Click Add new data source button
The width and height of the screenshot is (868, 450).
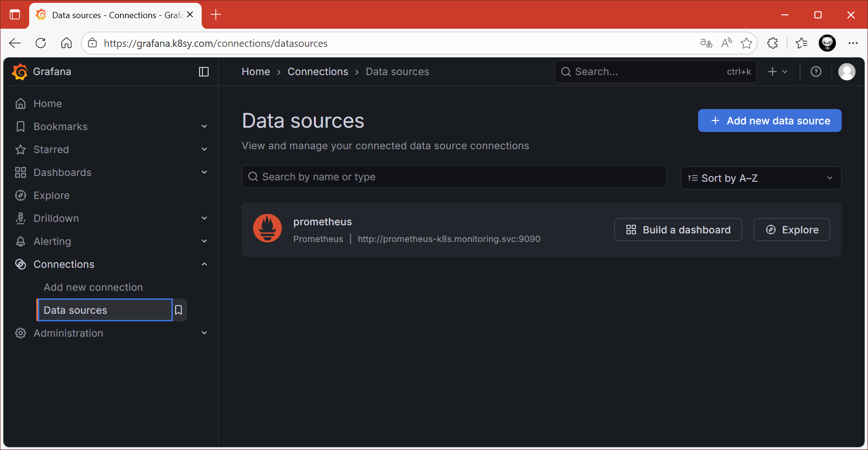pos(769,121)
